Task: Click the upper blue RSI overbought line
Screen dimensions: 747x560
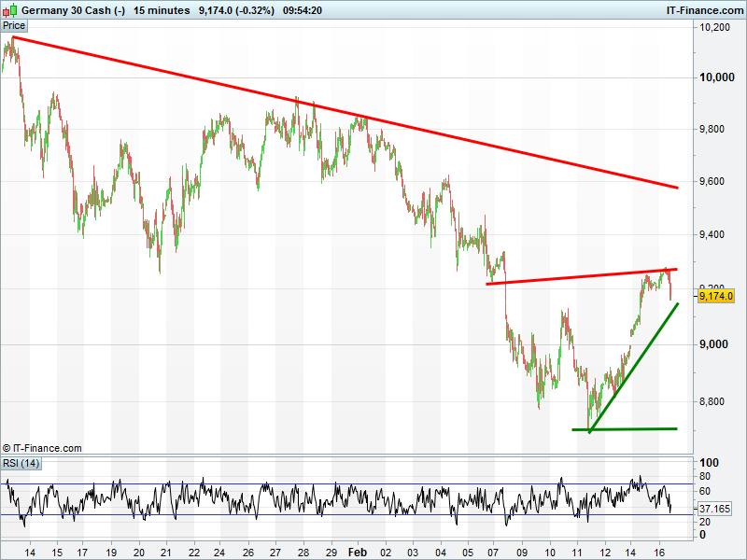Action: (346, 484)
